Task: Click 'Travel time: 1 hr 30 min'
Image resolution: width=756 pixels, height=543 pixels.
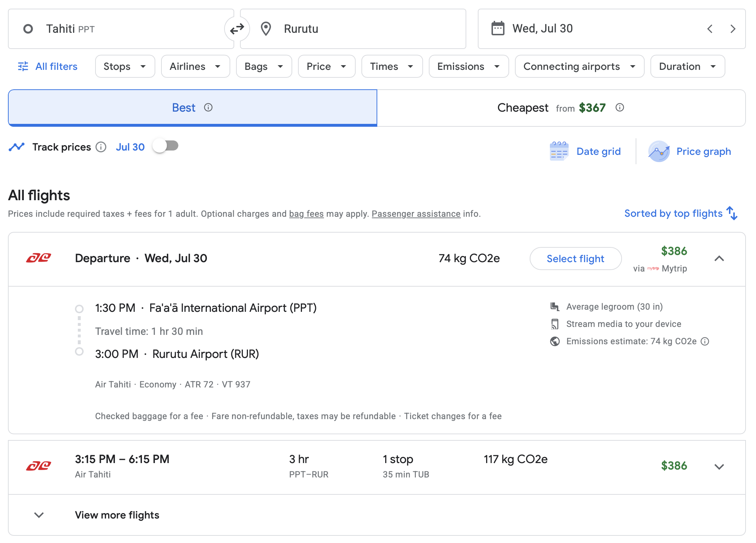Action: (149, 331)
